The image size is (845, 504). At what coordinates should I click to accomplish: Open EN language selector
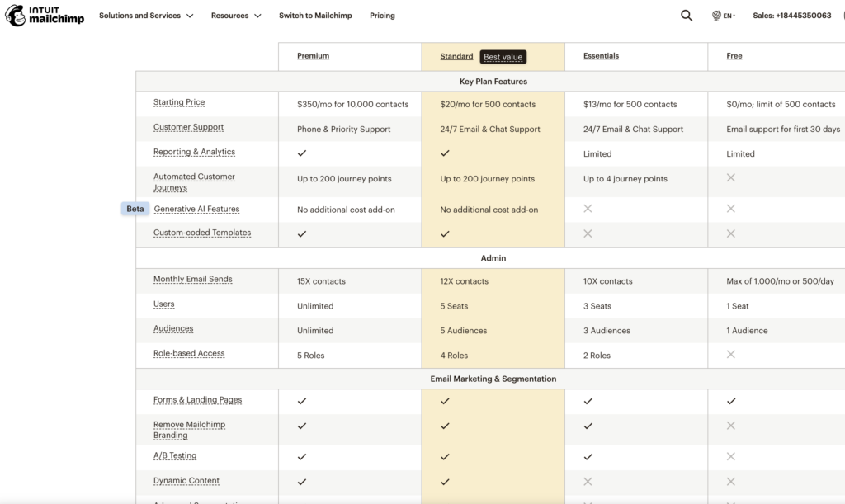click(729, 16)
